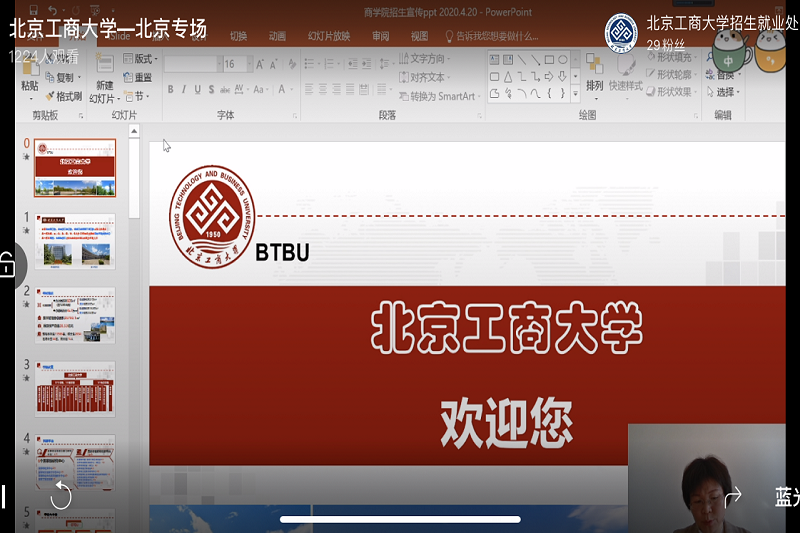Open the Transitions (切换) ribbon tab
Screen dimensions: 800x533
(x=238, y=36)
